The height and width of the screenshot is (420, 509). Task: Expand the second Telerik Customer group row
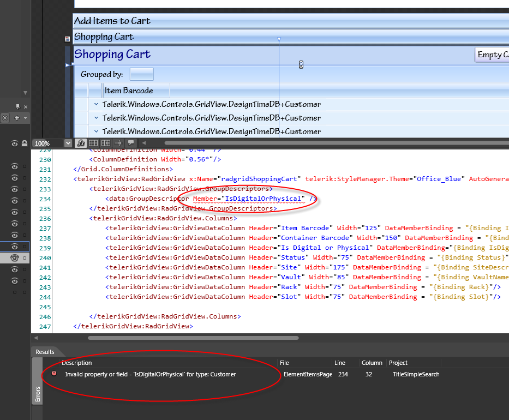pyautogui.click(x=96, y=118)
